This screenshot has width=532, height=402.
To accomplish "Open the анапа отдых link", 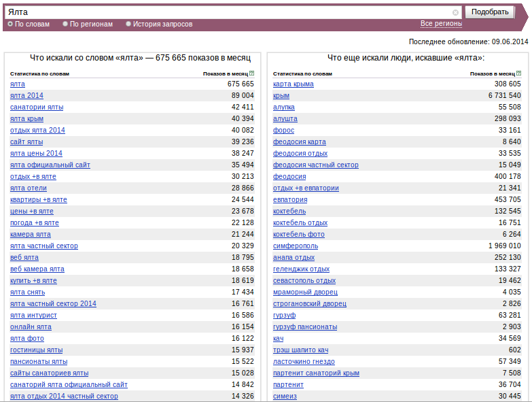I will coord(294,257).
